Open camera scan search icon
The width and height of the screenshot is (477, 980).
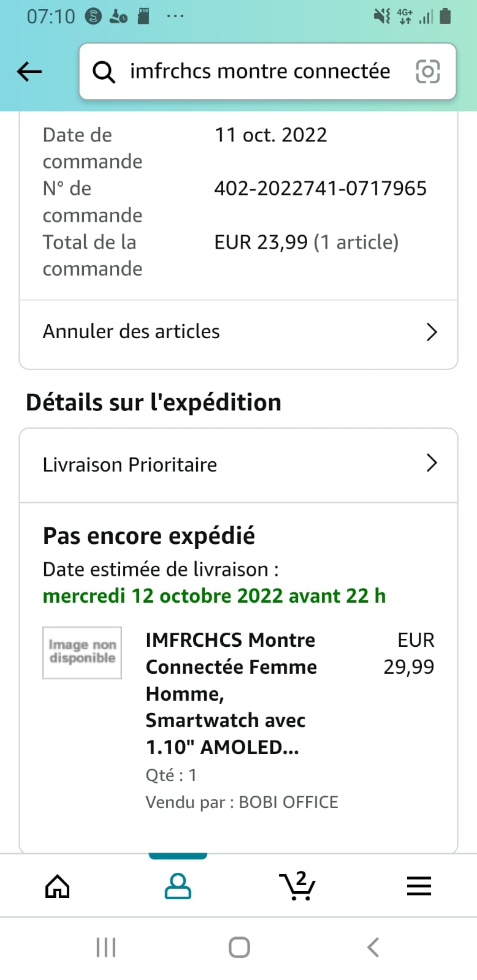(427, 72)
